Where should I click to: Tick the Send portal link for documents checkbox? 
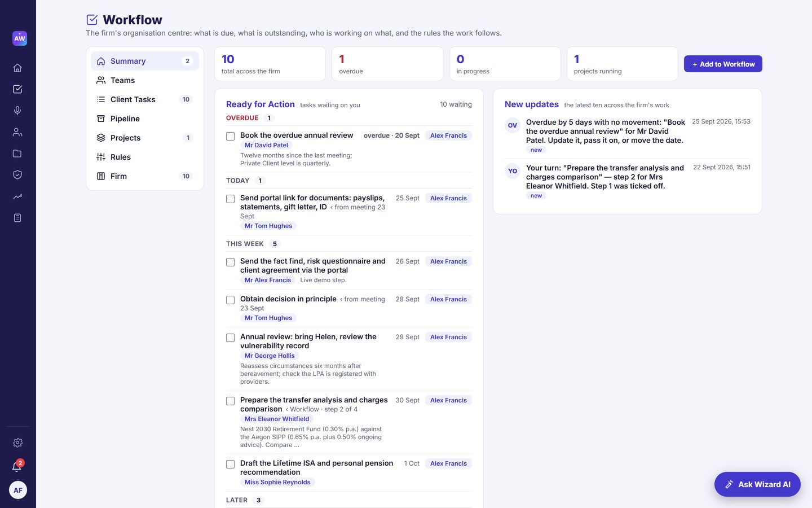tap(230, 199)
